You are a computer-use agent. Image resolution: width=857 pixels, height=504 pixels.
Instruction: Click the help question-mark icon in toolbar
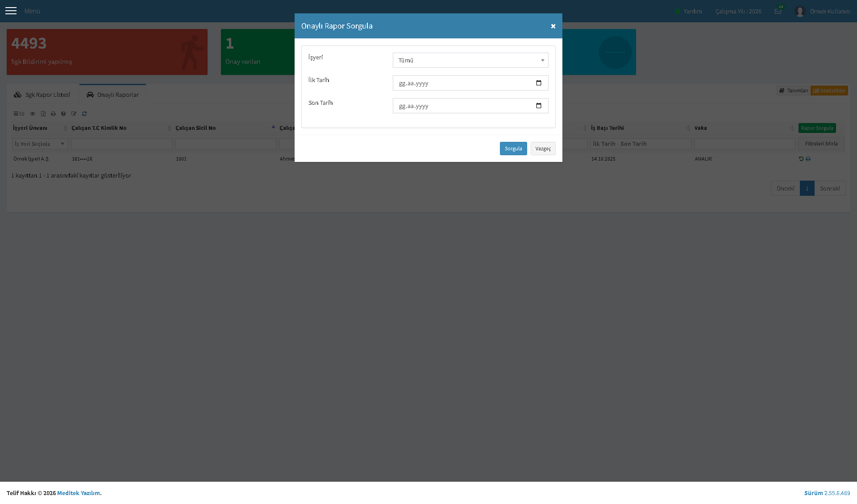coord(63,114)
